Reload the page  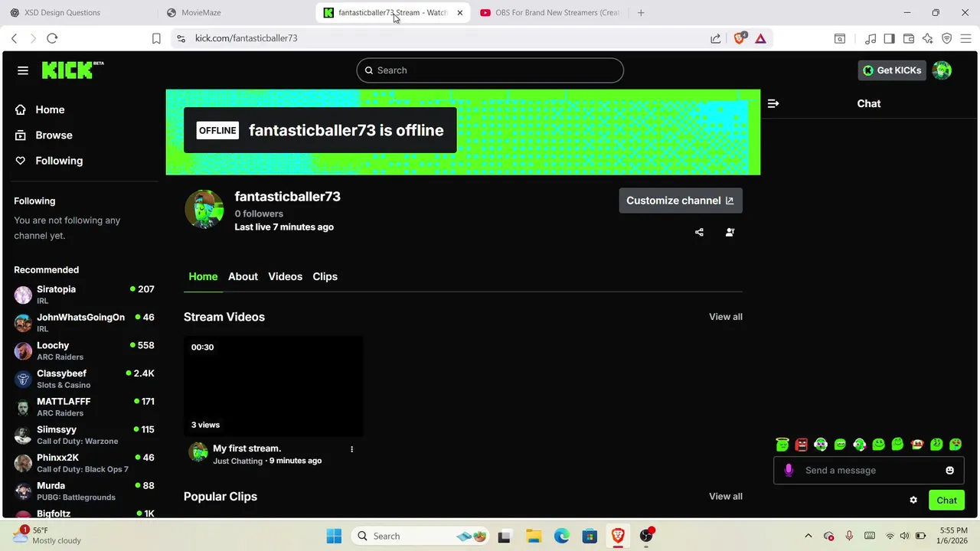pos(52,38)
